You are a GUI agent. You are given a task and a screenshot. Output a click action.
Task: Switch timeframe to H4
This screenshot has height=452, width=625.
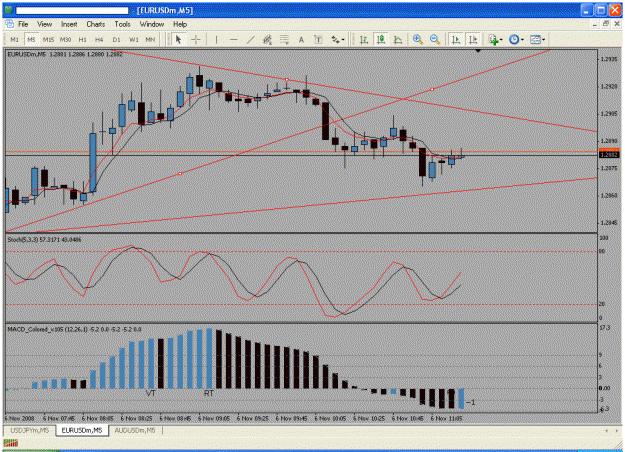coord(99,39)
